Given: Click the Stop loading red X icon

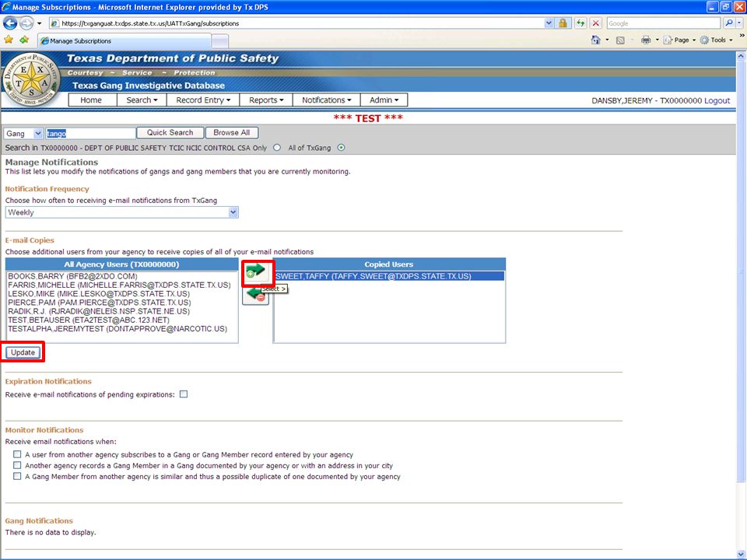Looking at the screenshot, I should (x=595, y=23).
